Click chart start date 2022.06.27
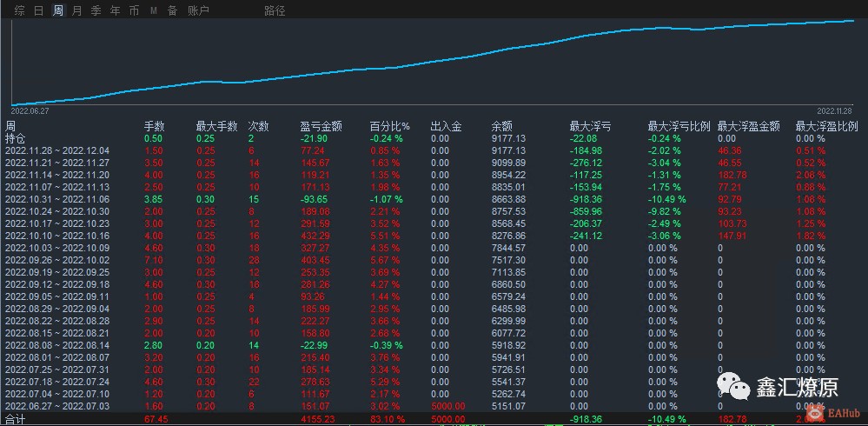868x426 pixels. click(x=29, y=110)
